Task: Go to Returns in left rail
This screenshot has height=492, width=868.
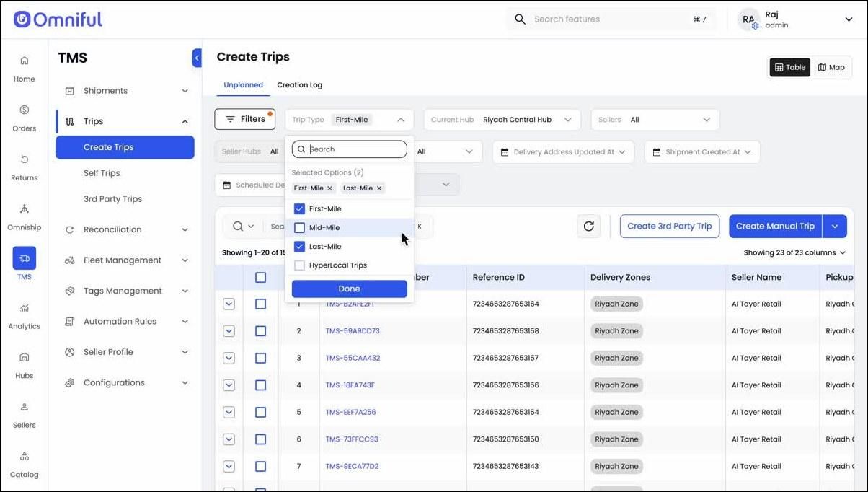Action: [x=24, y=167]
